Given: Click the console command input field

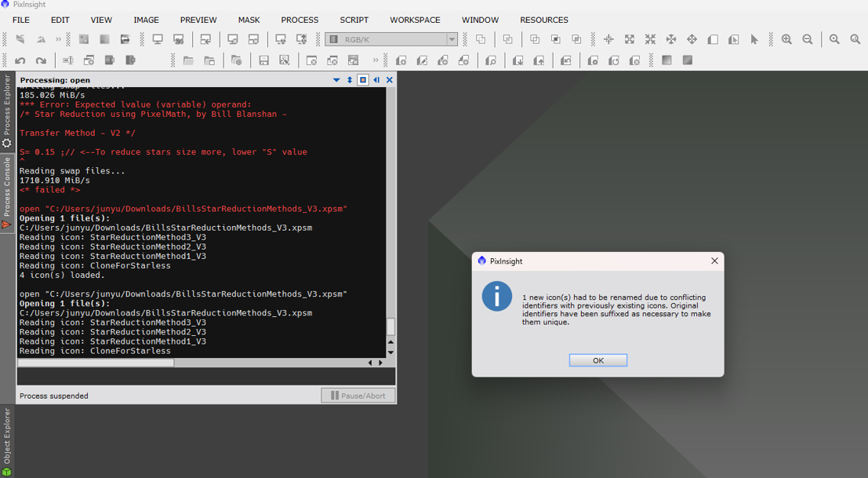Looking at the screenshot, I should [206, 377].
